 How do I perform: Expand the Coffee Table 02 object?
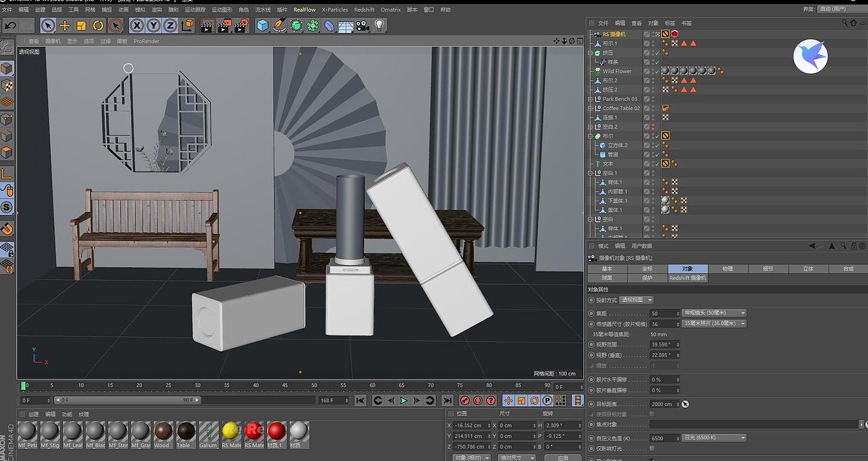click(x=590, y=108)
